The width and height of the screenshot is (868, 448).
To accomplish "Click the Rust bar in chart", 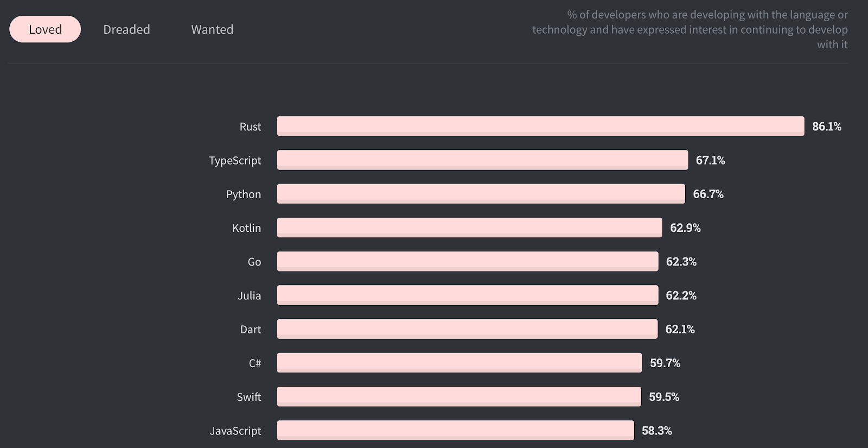I will click(x=540, y=126).
